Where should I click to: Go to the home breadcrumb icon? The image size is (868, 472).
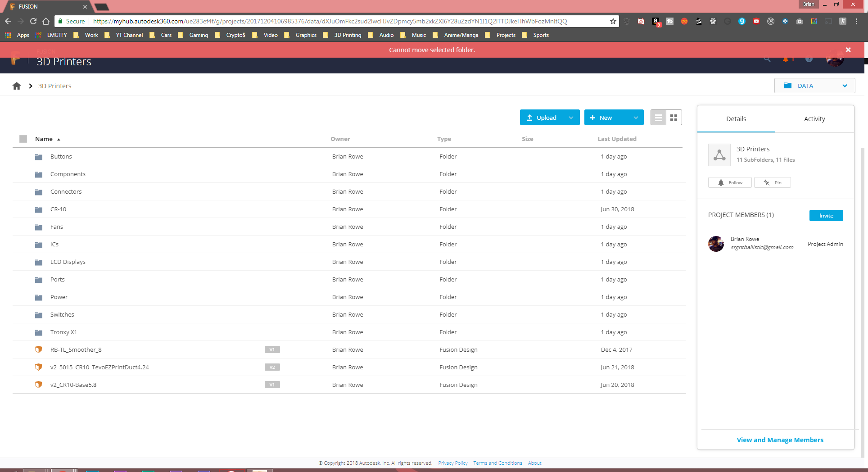click(17, 86)
